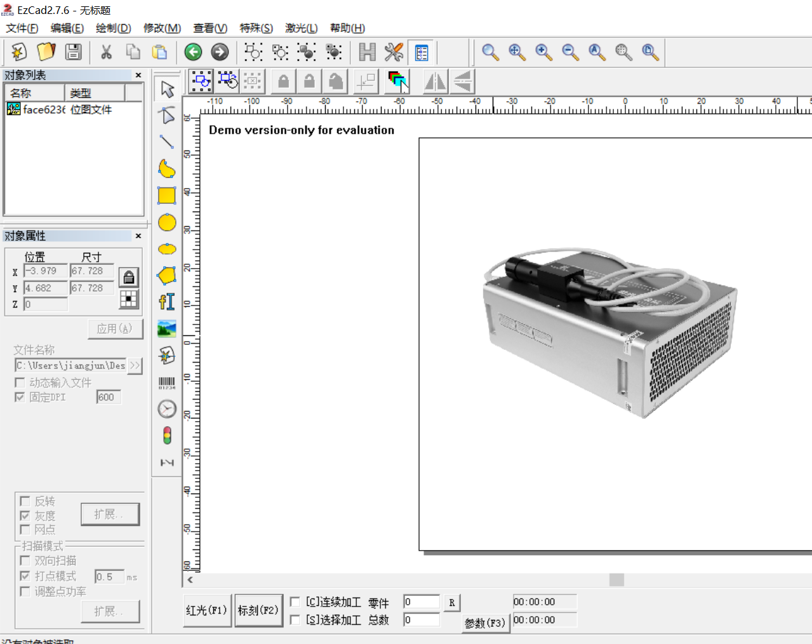The height and width of the screenshot is (644, 812).
Task: Toggle the blue object list panel icon
Action: point(421,52)
